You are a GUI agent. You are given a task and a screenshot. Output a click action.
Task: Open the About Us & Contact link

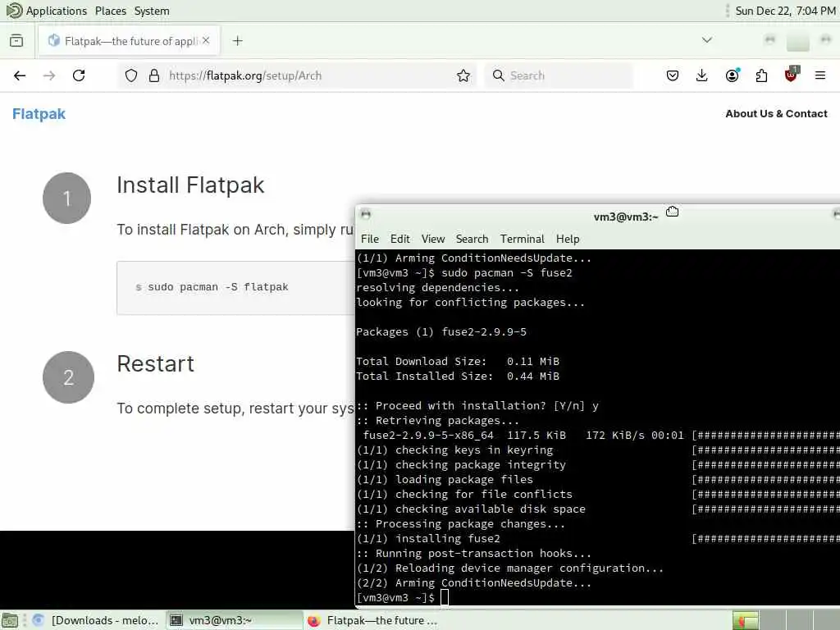click(776, 113)
